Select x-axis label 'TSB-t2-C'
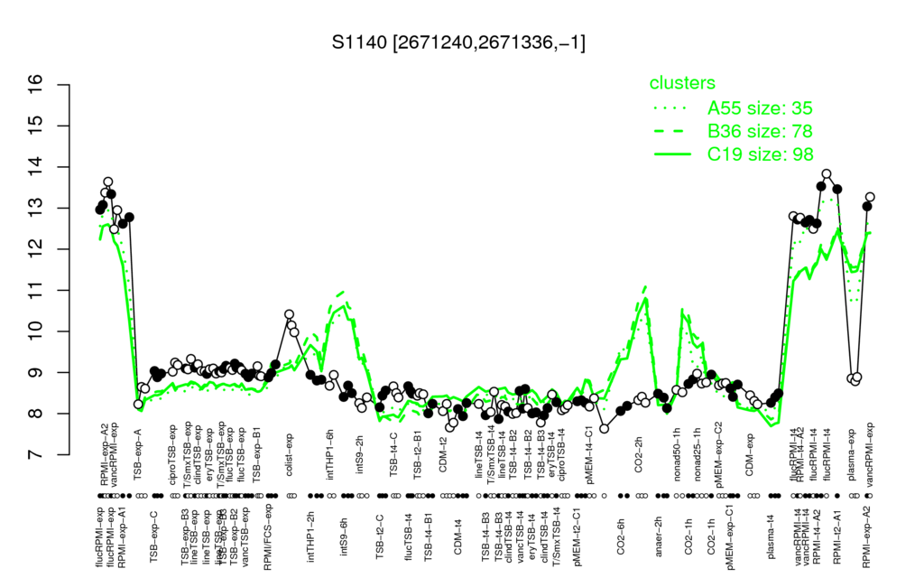The width and height of the screenshot is (924, 578). point(380,537)
